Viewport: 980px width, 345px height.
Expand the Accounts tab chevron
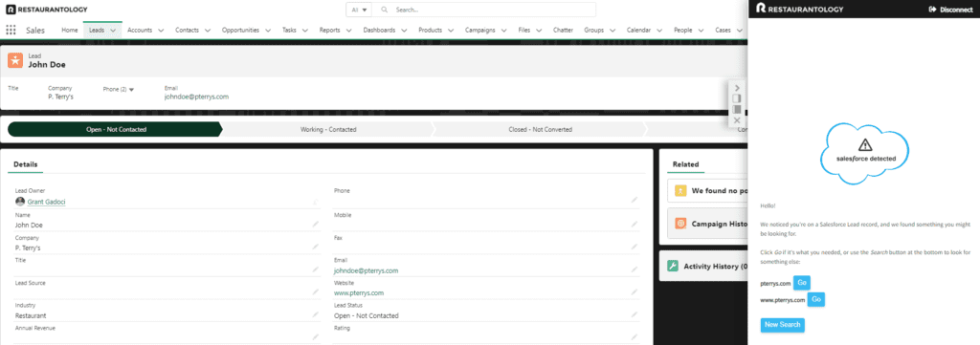pos(161,30)
